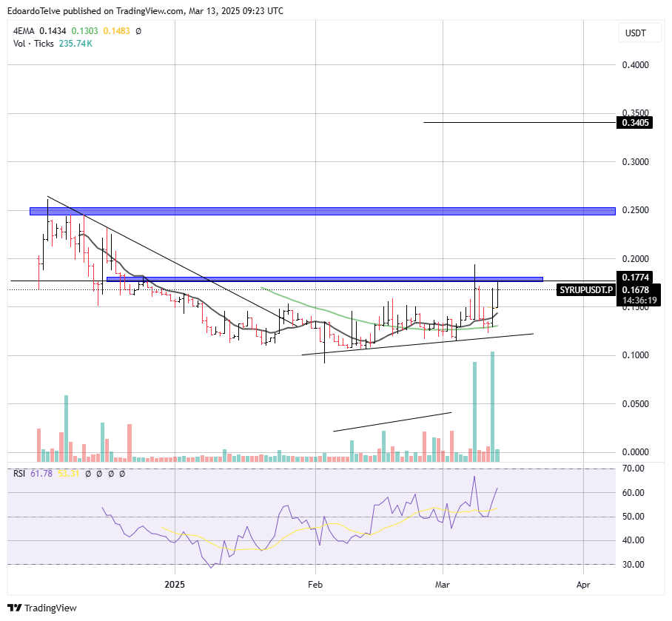Click the RSI 60.00 axis label

(x=633, y=492)
